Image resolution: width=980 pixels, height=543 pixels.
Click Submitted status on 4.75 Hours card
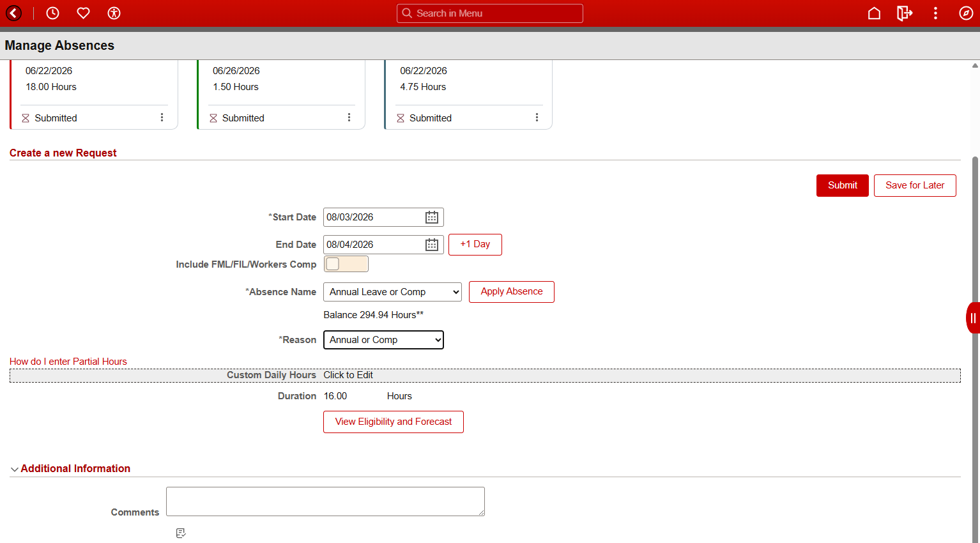pyautogui.click(x=431, y=118)
